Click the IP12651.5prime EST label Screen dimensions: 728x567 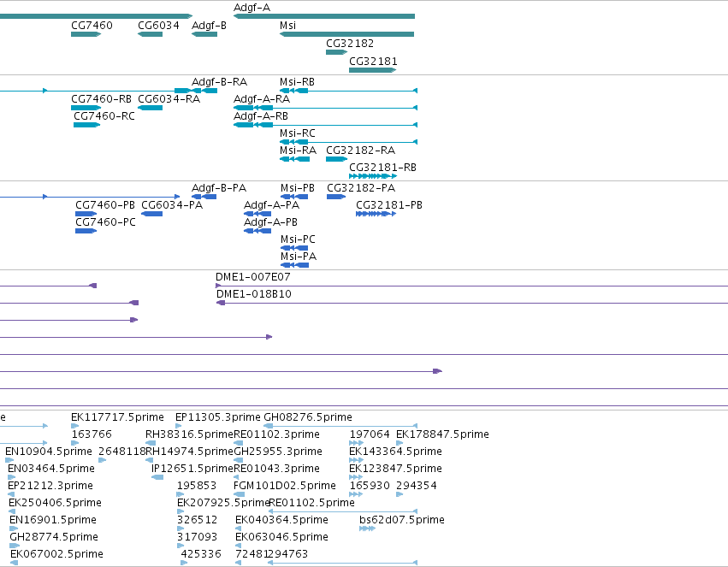pos(192,470)
